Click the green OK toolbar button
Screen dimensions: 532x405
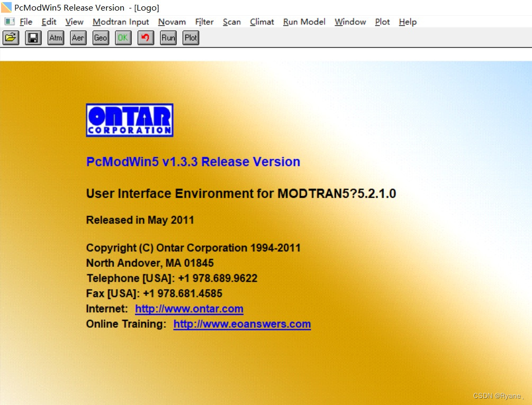click(123, 38)
